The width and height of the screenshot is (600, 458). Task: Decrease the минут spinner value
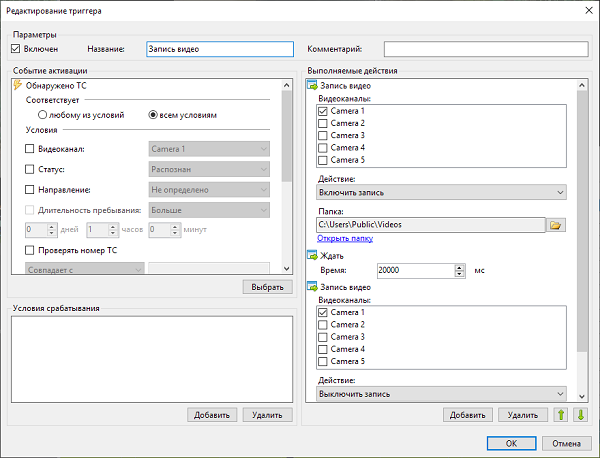[175, 233]
